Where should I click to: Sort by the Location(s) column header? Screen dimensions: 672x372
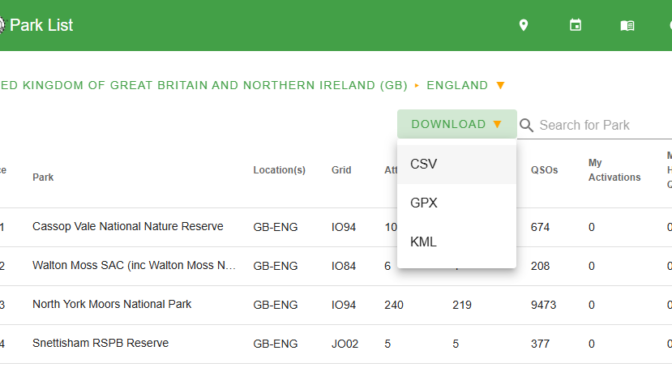(x=279, y=170)
